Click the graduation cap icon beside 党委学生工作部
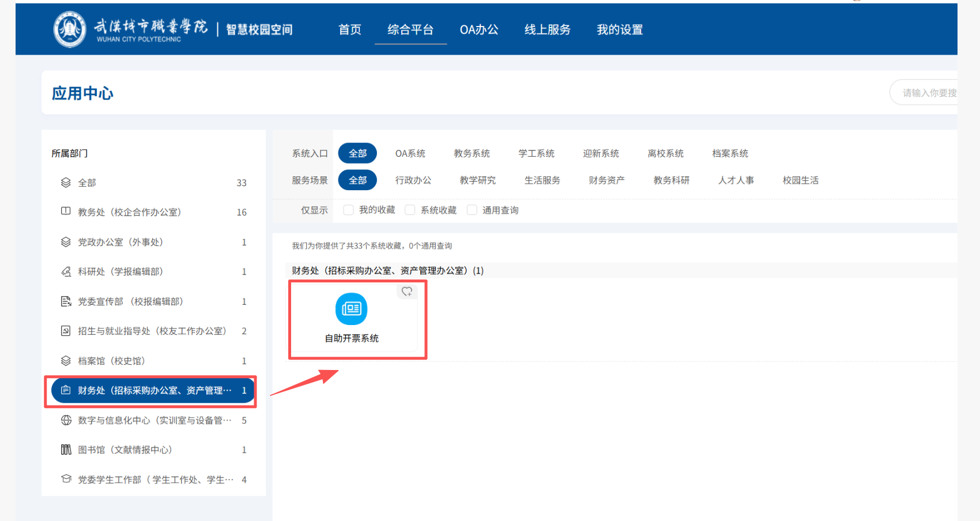The width and height of the screenshot is (980, 521). (x=66, y=479)
